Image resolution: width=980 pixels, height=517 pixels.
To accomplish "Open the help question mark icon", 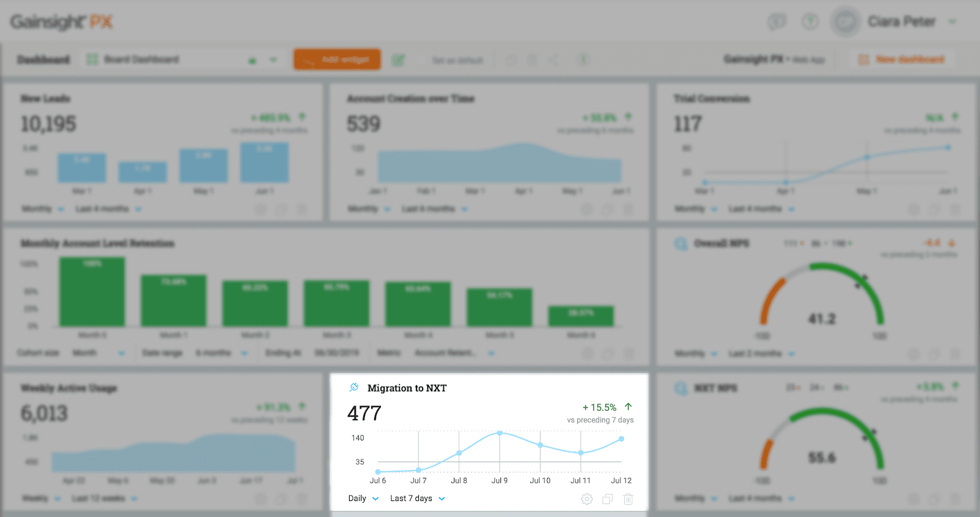I will tap(810, 22).
